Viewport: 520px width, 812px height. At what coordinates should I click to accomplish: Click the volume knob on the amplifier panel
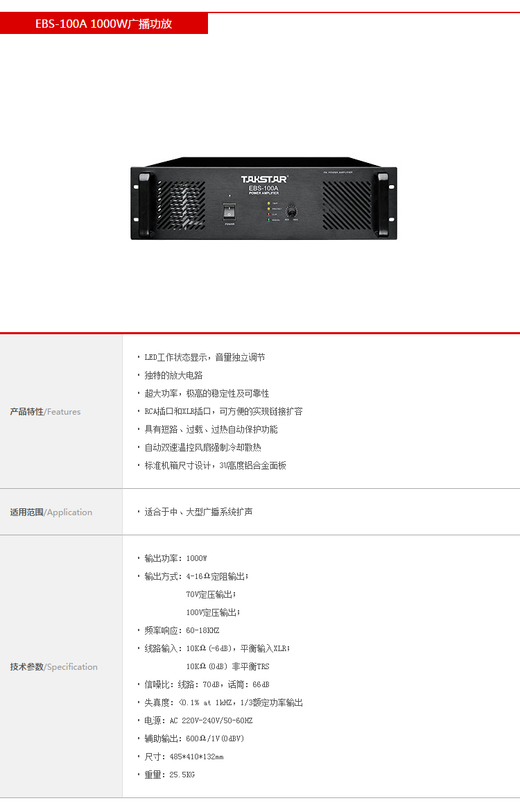coord(291,211)
